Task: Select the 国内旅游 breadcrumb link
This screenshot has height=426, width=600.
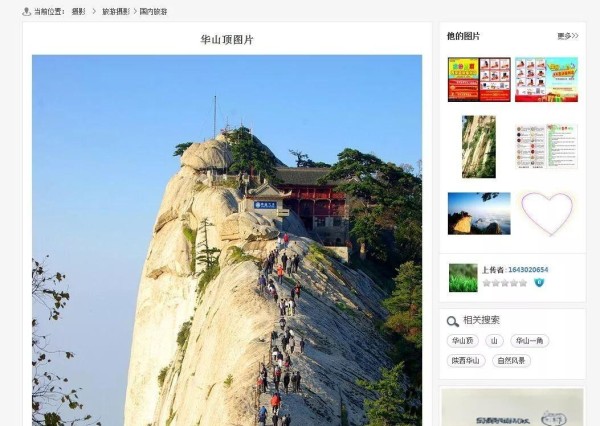Action: tap(153, 12)
